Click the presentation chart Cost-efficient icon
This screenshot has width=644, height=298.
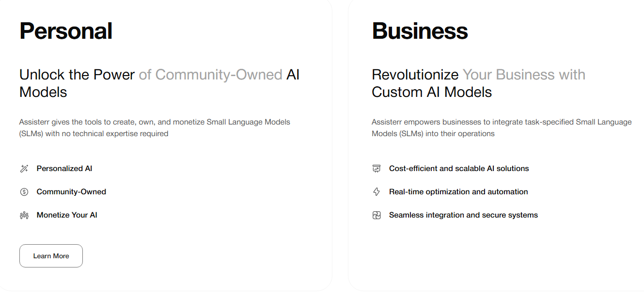tap(377, 169)
